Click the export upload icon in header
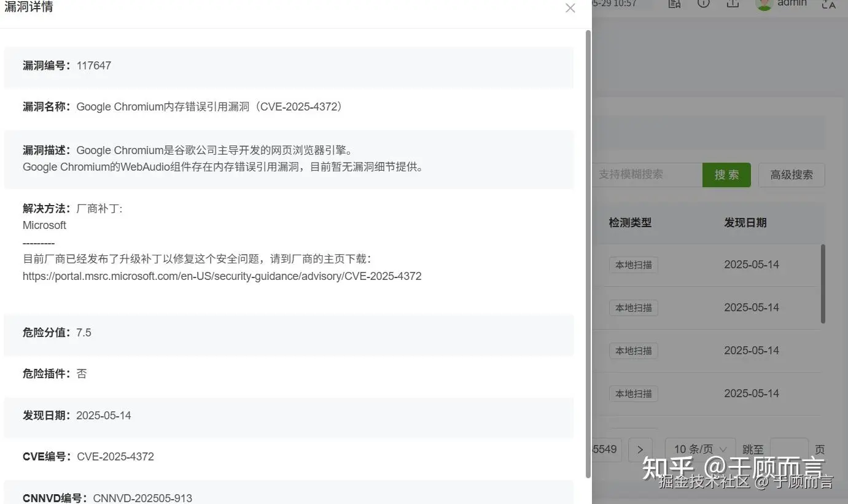848x504 pixels. coord(733,3)
